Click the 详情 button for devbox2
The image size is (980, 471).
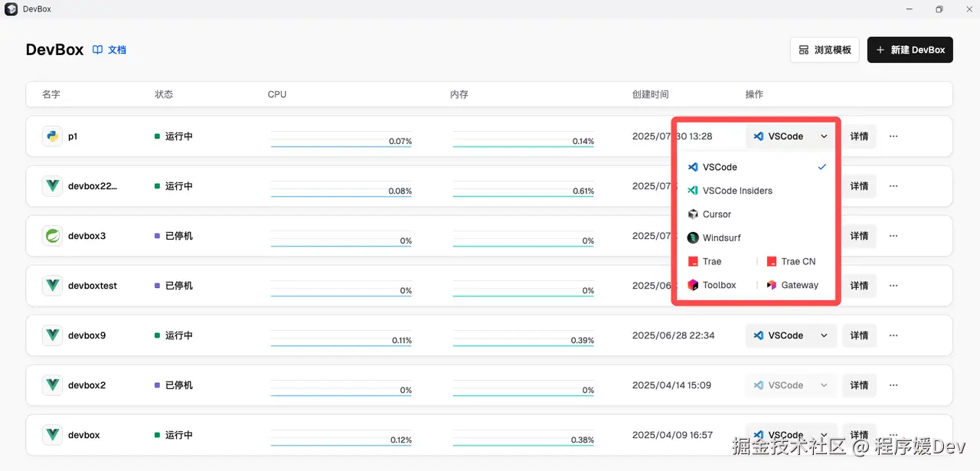pos(859,385)
